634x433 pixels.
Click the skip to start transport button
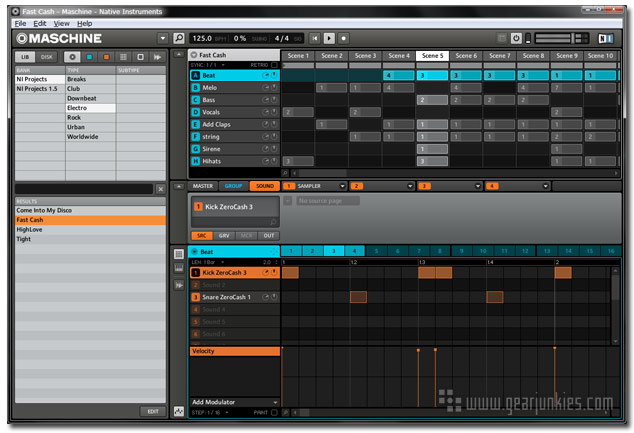pos(315,38)
